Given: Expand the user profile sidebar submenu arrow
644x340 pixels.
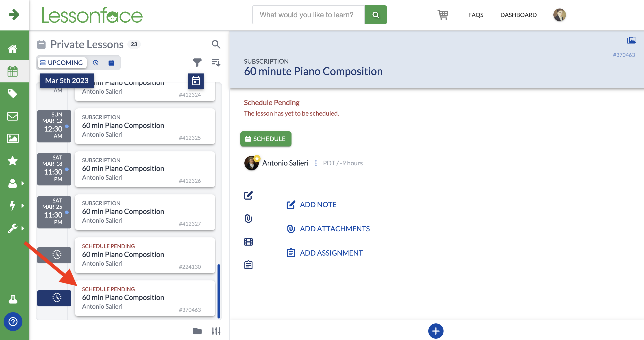Looking at the screenshot, I should pyautogui.click(x=23, y=183).
